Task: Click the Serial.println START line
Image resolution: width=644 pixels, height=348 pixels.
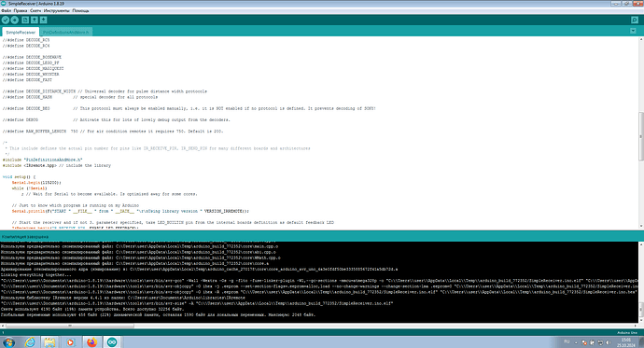Action: point(131,211)
